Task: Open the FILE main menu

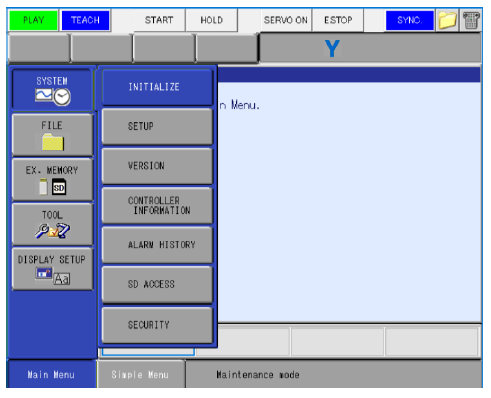Action: [53, 135]
